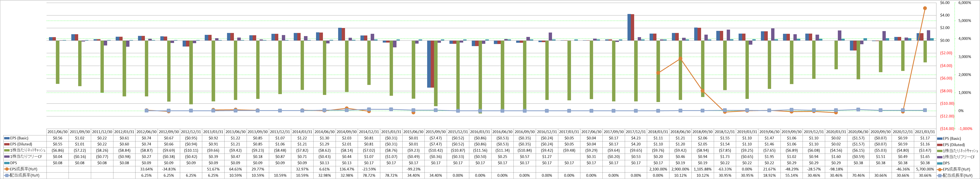Click the 2011/06/30 date column header
The image size is (980, 179).
pyautogui.click(x=58, y=132)
